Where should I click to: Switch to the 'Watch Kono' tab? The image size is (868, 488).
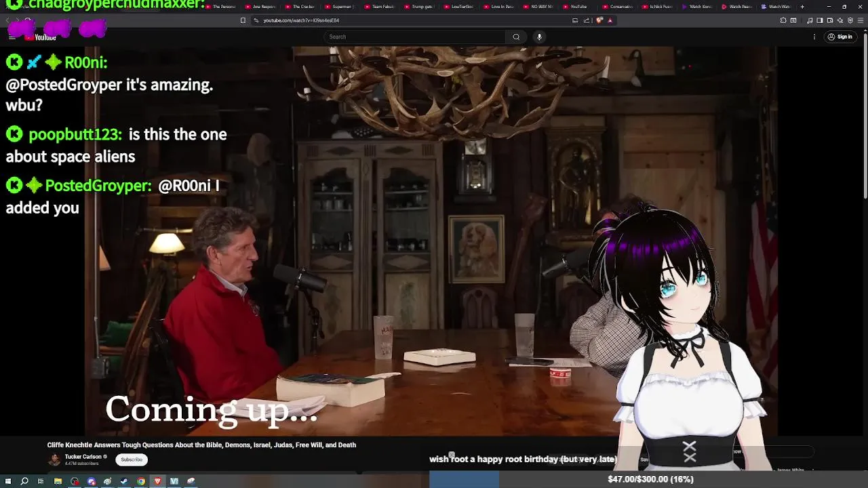pyautogui.click(x=696, y=7)
